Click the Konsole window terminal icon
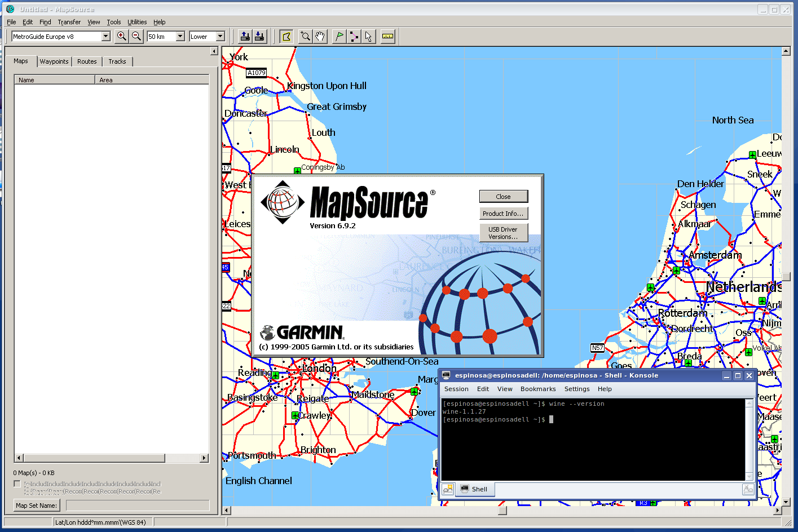The width and height of the screenshot is (798, 532). point(446,375)
